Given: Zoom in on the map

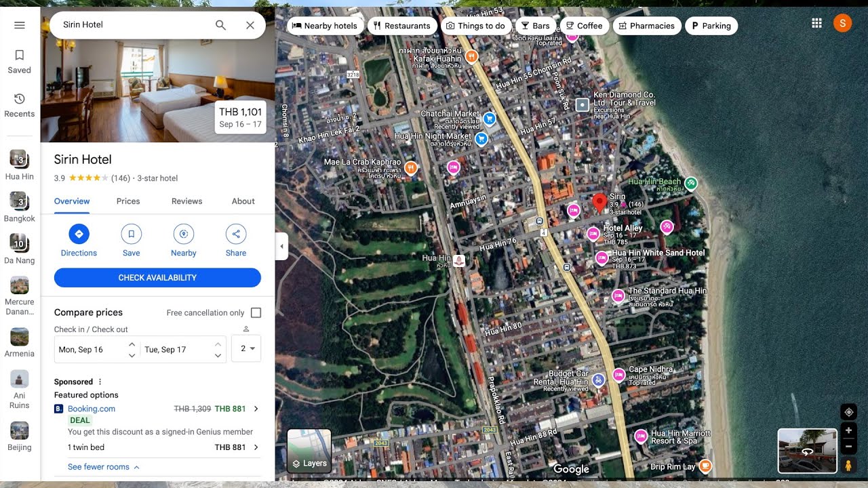Looking at the screenshot, I should click(848, 430).
